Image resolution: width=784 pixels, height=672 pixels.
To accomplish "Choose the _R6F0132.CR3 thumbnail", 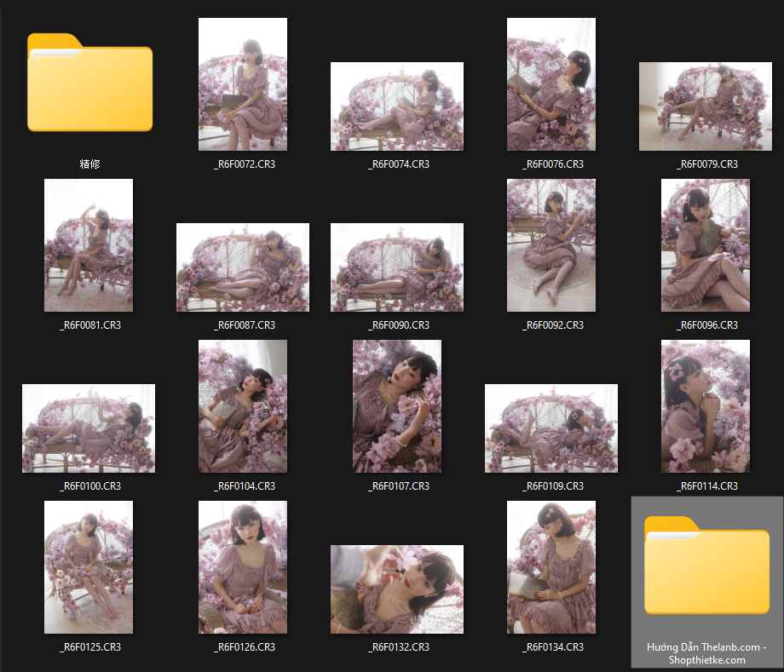I will click(x=397, y=589).
